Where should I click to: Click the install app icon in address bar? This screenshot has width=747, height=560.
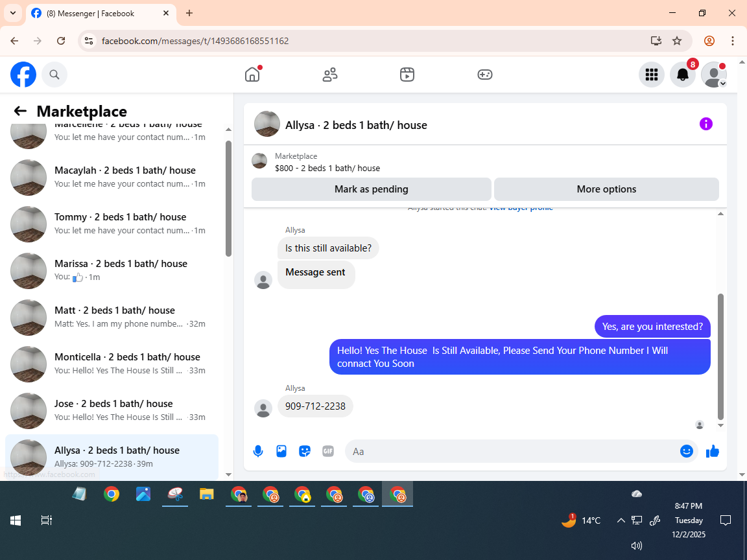coord(656,41)
